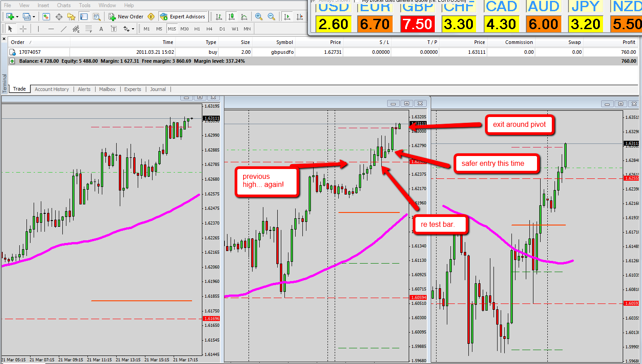
Task: Switch chart to M5 timeframe
Action: coord(159,29)
